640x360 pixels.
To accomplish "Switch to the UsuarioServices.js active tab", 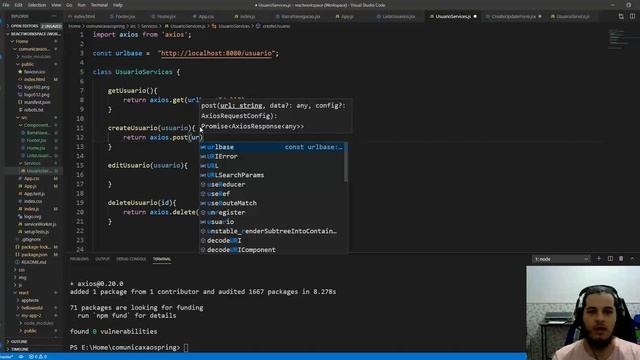I will click(x=452, y=16).
